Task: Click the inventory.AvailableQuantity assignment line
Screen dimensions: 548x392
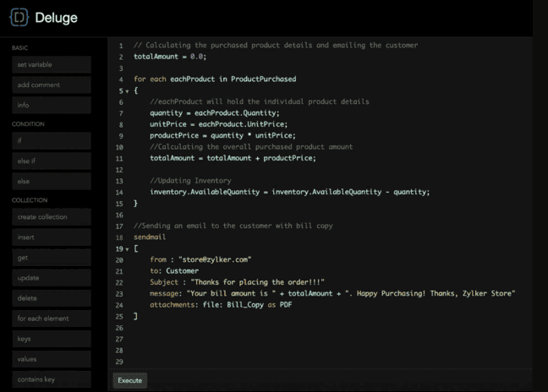Action: point(290,192)
